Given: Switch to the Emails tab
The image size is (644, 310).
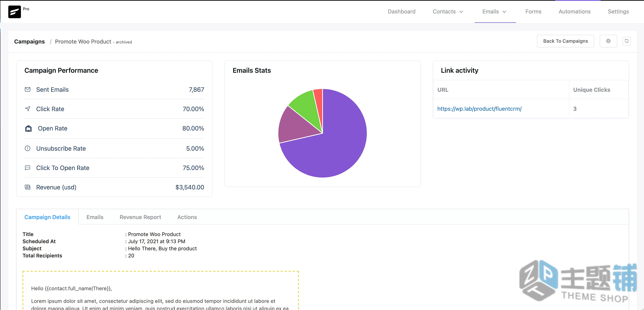Looking at the screenshot, I should (x=95, y=217).
